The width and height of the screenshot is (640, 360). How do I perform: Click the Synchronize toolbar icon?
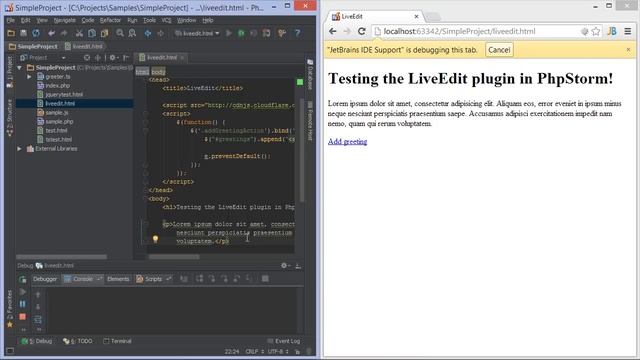click(36, 33)
